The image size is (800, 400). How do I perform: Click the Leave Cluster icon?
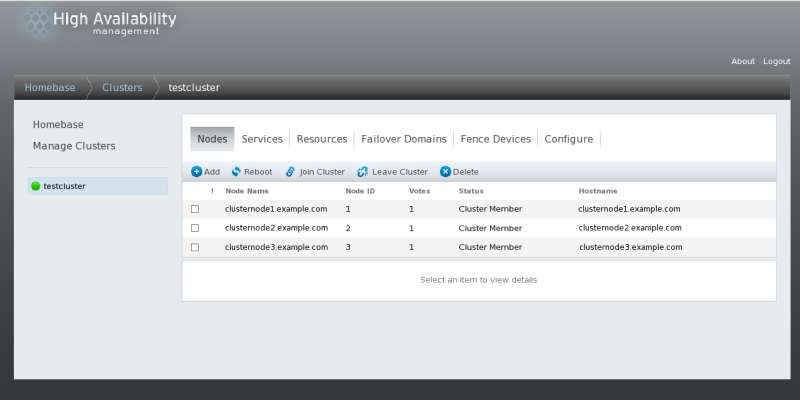(362, 172)
